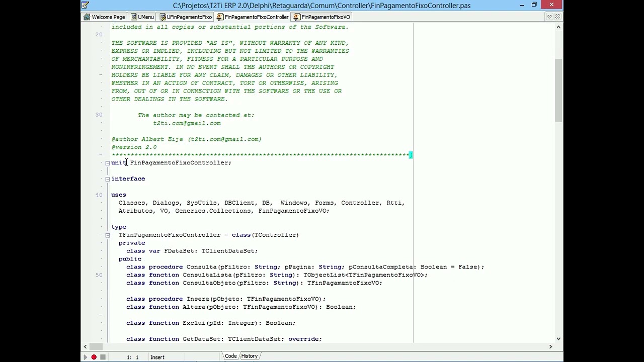The image size is (644, 362).
Task: Select the FinPagamentoFixoController tab
Action: 253,17
